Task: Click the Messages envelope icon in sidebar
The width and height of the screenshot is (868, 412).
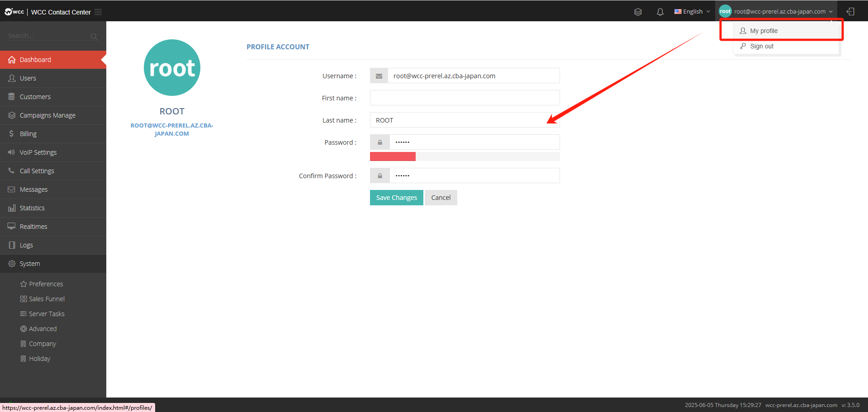Action: coord(11,189)
